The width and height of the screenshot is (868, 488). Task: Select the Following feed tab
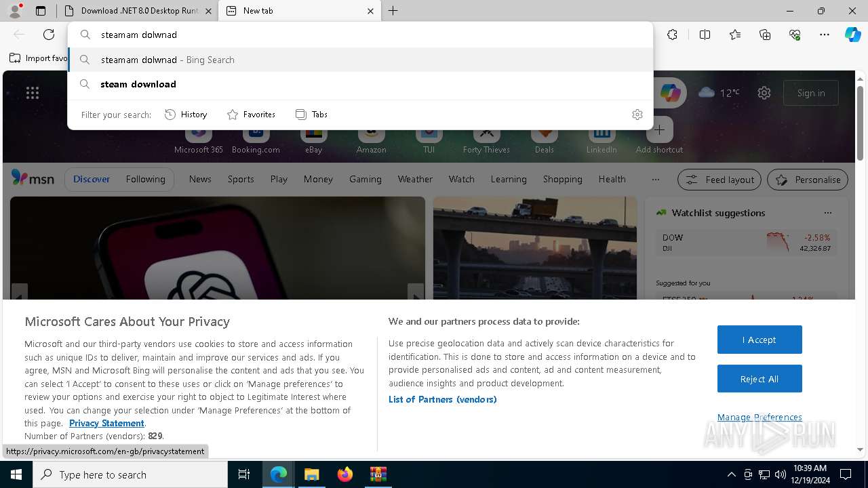point(145,180)
